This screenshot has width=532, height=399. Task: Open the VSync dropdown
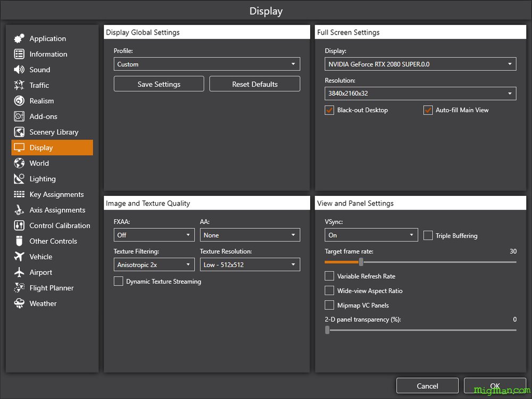(x=371, y=235)
